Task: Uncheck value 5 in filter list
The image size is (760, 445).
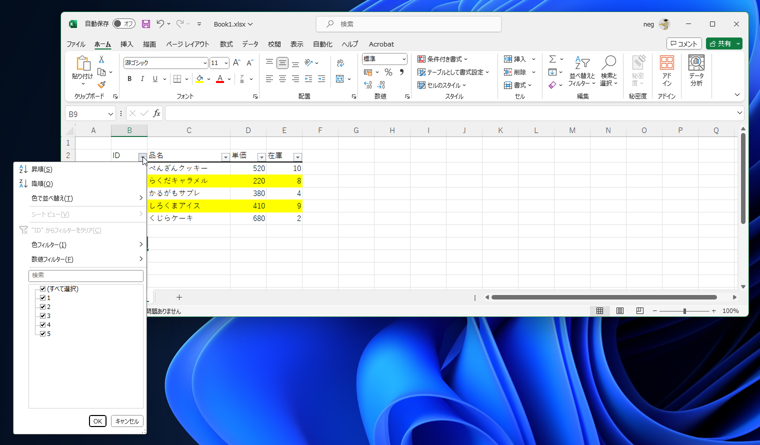Action: [x=43, y=334]
